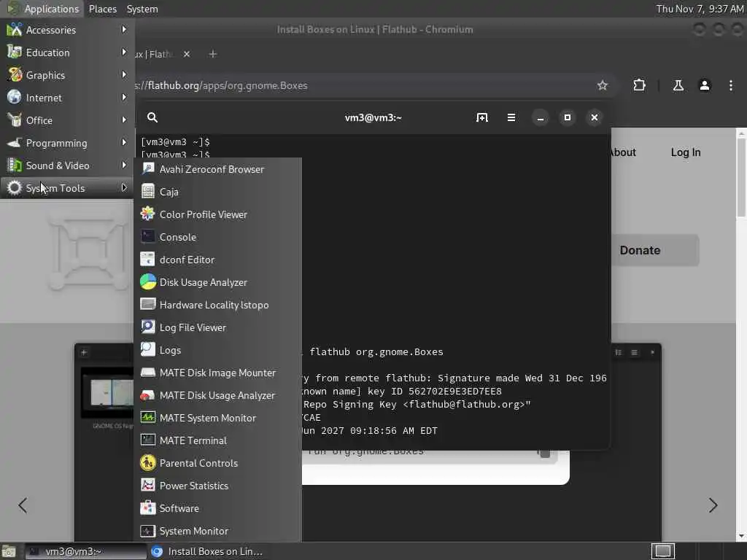Screen dimensions: 747x560
Task: Click the Chromium labs flask icon
Action: click(678, 85)
